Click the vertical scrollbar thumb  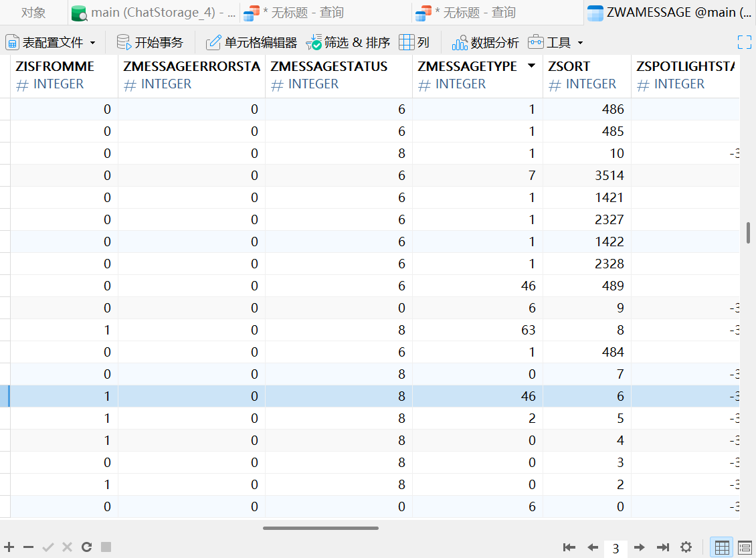(x=748, y=233)
